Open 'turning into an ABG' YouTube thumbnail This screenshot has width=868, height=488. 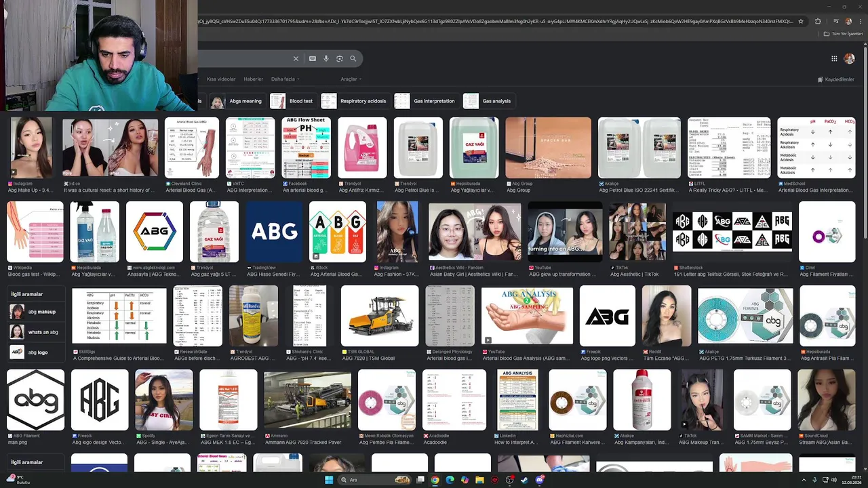pos(565,232)
